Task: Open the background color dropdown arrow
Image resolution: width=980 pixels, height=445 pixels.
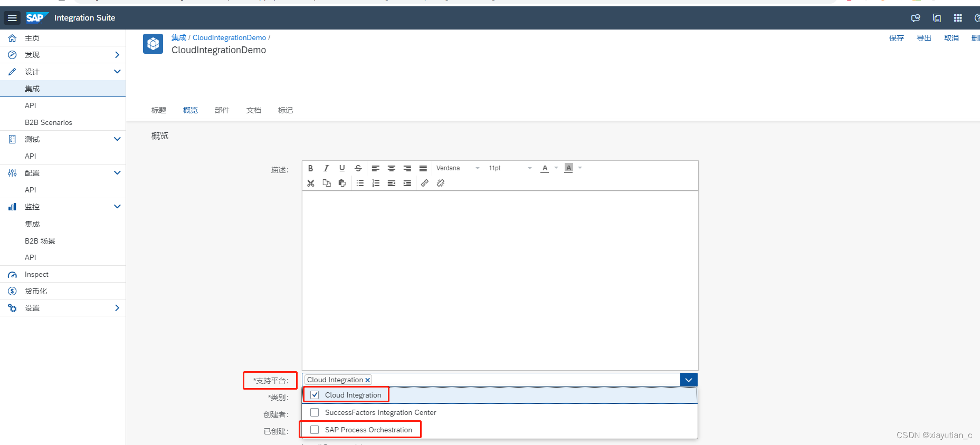Action: pyautogui.click(x=580, y=168)
